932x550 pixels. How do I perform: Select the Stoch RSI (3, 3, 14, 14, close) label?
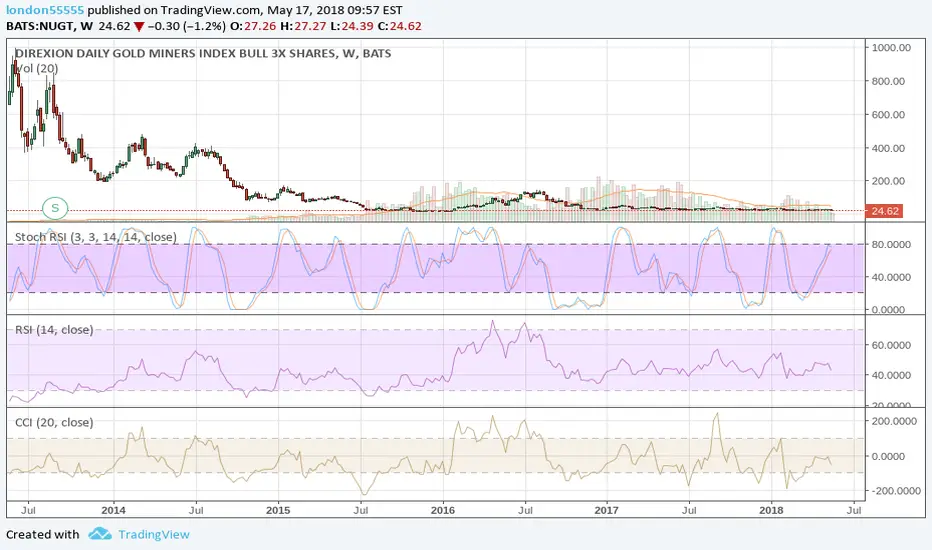click(x=96, y=237)
